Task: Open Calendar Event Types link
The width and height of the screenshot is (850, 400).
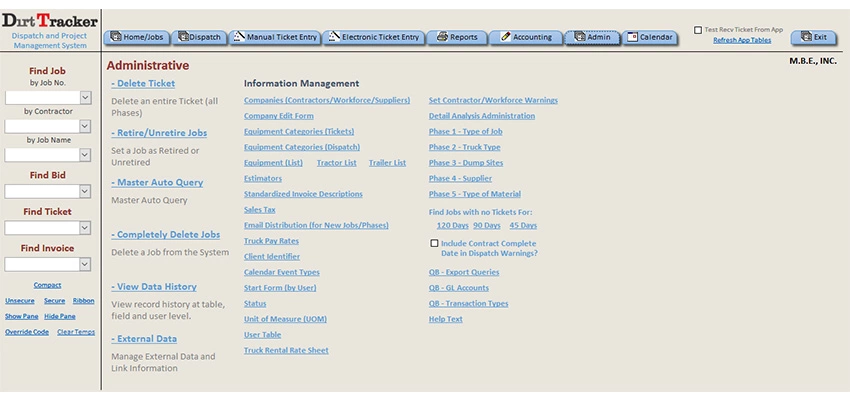Action: click(282, 273)
